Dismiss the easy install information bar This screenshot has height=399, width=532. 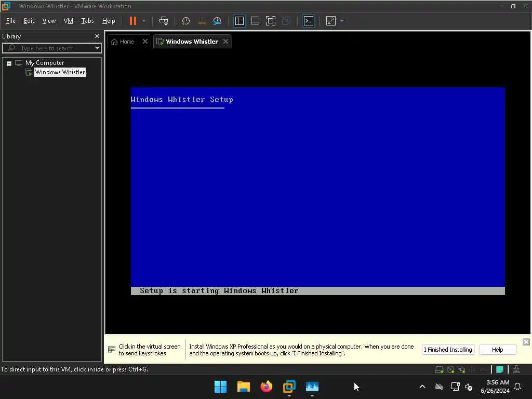coord(526,342)
